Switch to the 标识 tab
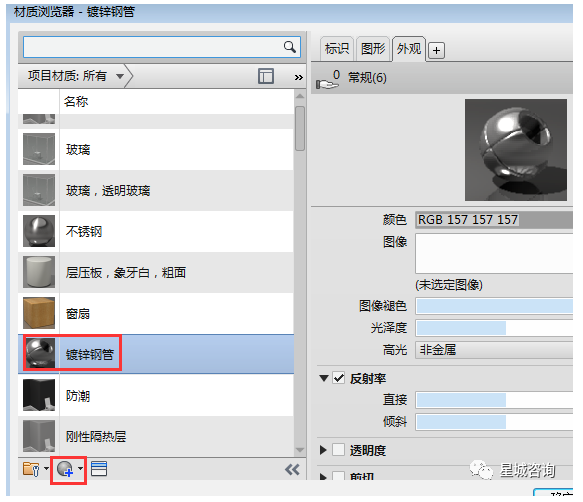 click(336, 49)
